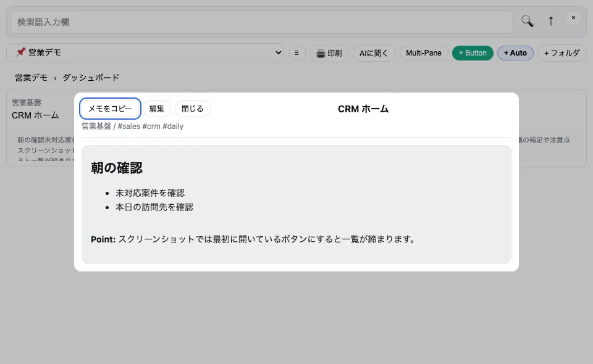The height and width of the screenshot is (364, 593).
Task: Click the AIに聞く button
Action: [x=374, y=53]
